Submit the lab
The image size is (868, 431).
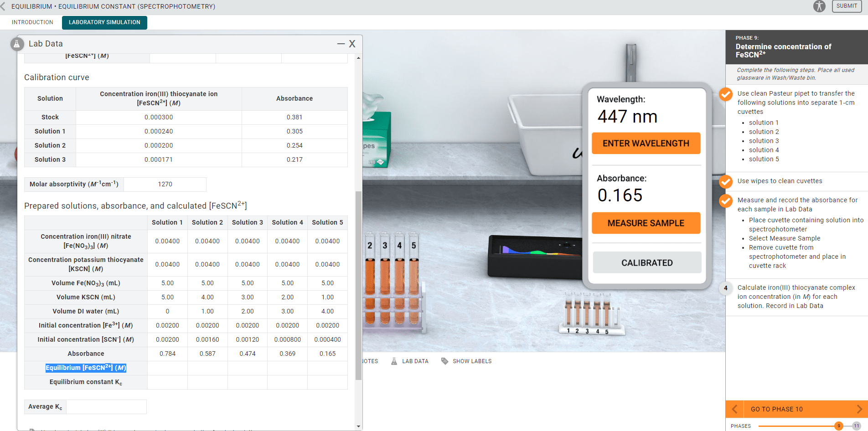coord(847,6)
